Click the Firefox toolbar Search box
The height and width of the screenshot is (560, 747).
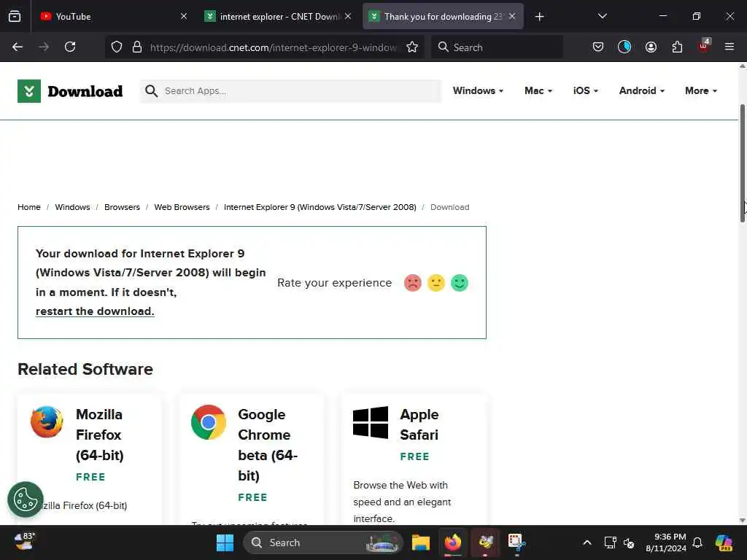497,47
